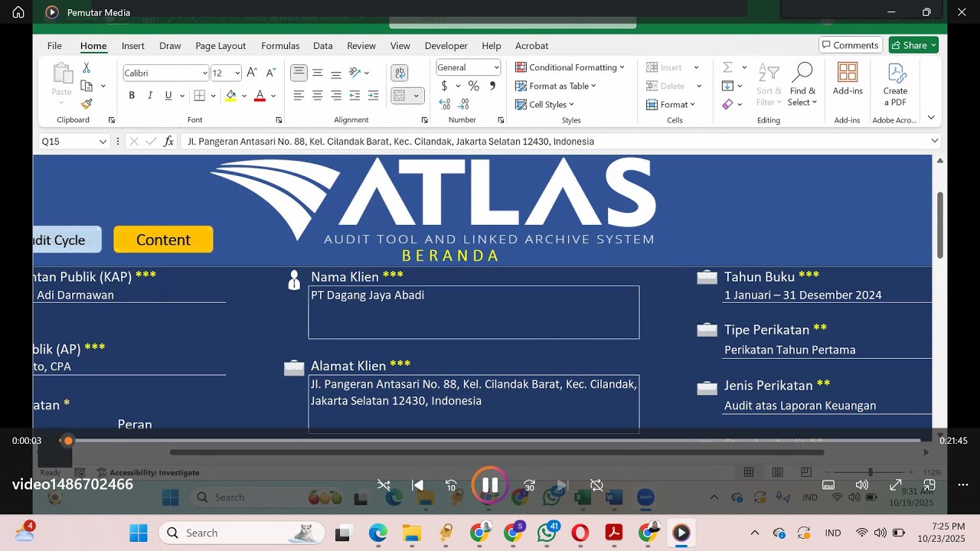Viewport: 980px width, 551px height.
Task: Increase font size with the larger A
Action: click(x=252, y=73)
